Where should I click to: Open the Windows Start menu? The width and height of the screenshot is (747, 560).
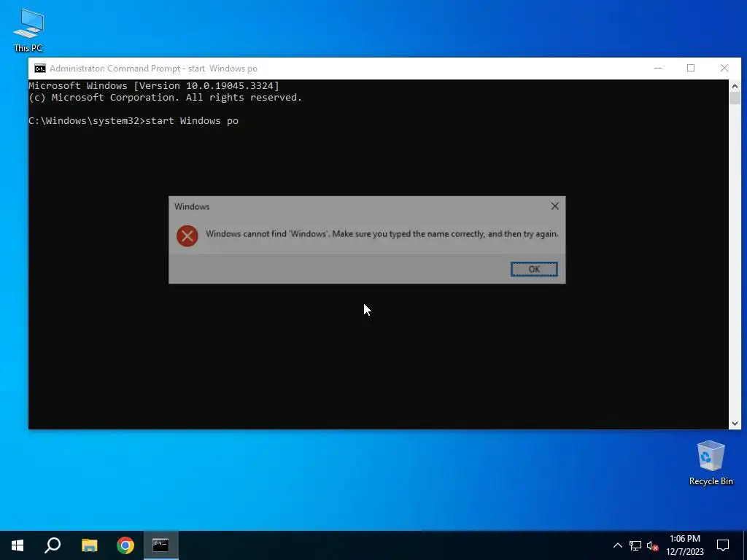pyautogui.click(x=18, y=545)
